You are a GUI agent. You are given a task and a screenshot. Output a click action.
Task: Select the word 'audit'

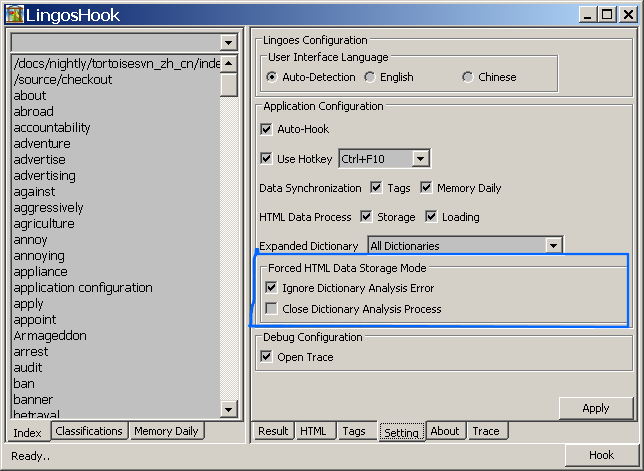[116, 368]
